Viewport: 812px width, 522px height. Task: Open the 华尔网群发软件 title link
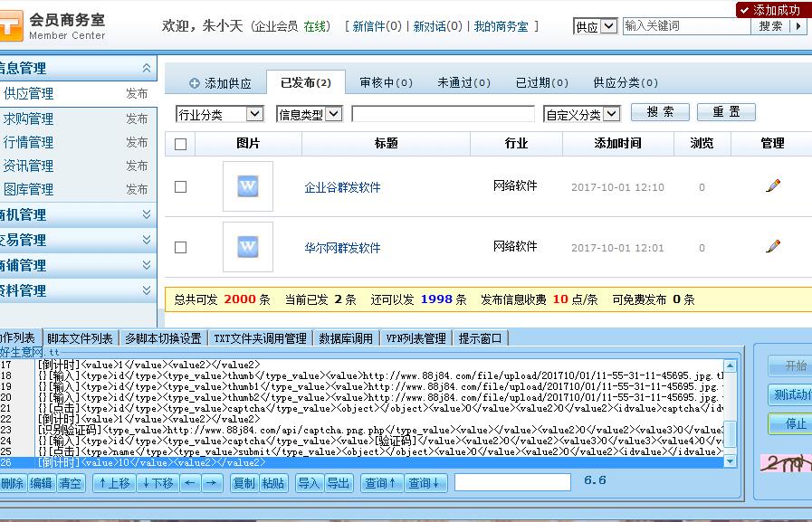pyautogui.click(x=342, y=248)
